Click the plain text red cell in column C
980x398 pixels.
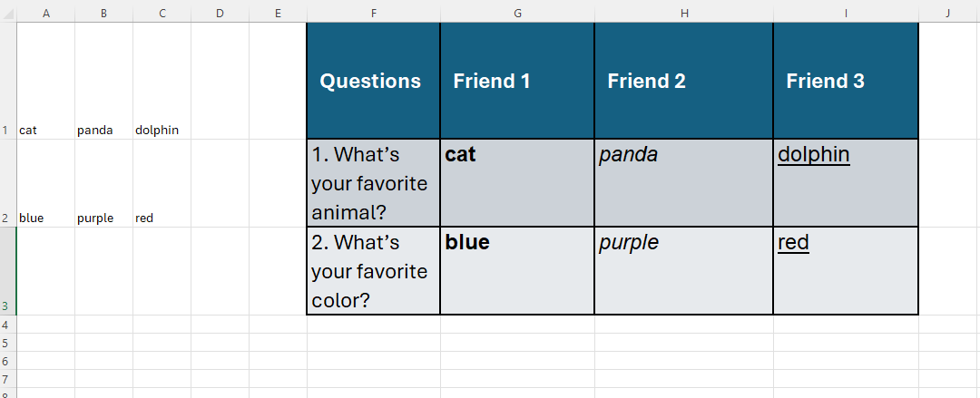pos(162,183)
